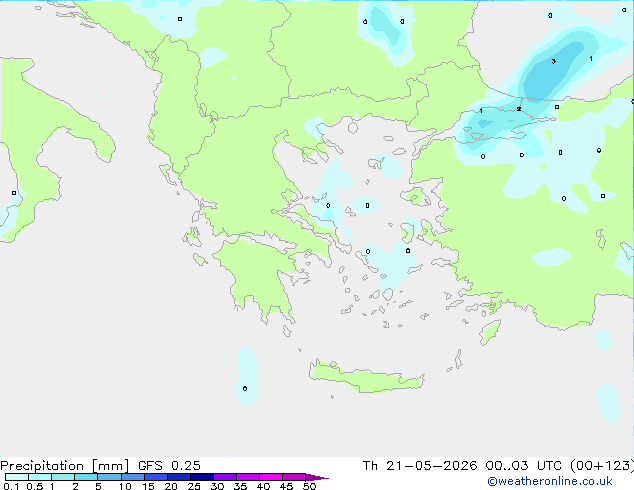Click the 0.1–0.5 mm legend color swatch
Screen dimensions: 634x490
[x=17, y=477]
